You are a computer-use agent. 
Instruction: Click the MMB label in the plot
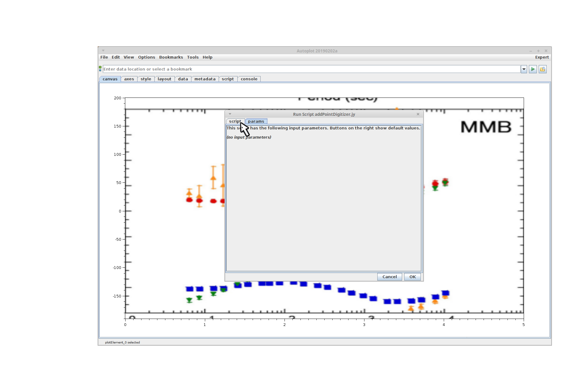point(486,127)
